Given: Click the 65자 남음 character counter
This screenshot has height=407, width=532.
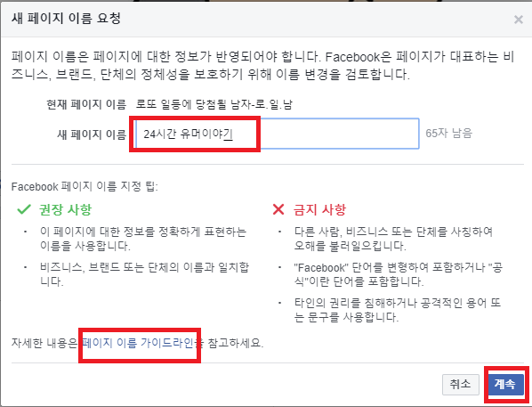Looking at the screenshot, I should tap(448, 134).
